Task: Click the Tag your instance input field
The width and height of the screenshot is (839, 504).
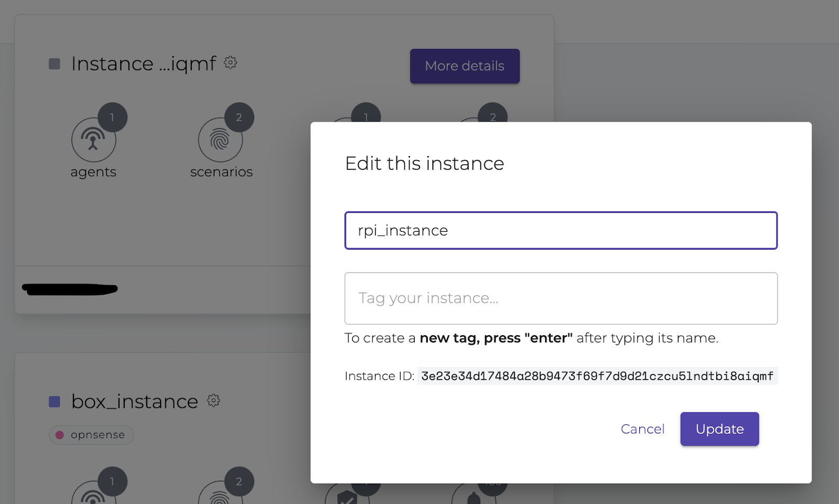Action: point(561,298)
